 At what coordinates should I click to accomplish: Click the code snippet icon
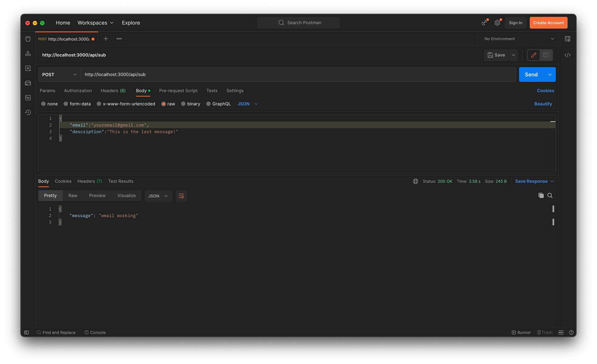pyautogui.click(x=567, y=55)
